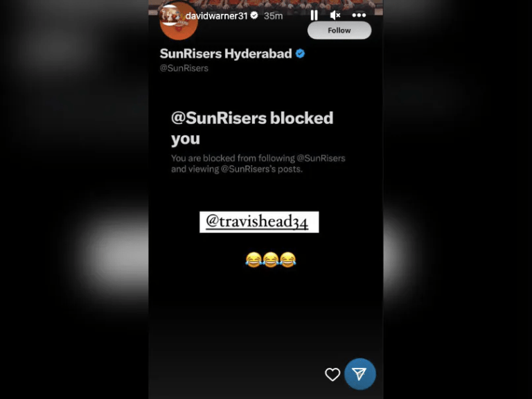Click the 35m story timestamp
The image size is (532, 399).
[273, 16]
